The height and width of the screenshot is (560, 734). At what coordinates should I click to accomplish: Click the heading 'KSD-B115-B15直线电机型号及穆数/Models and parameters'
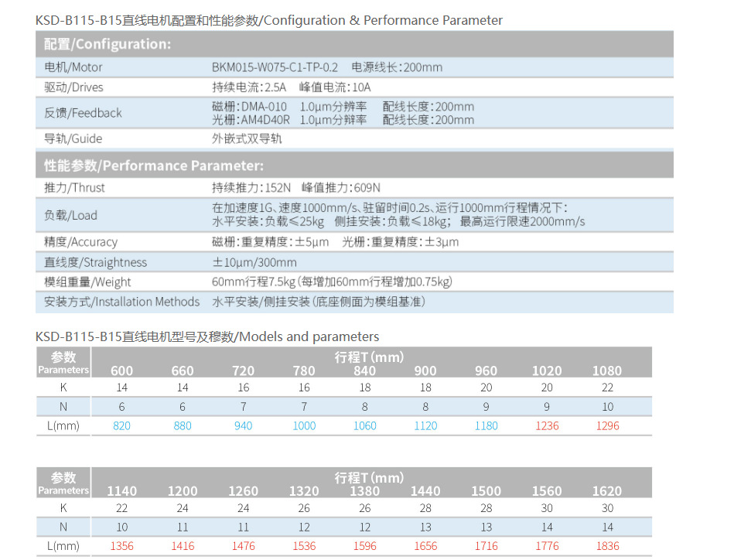[207, 336]
